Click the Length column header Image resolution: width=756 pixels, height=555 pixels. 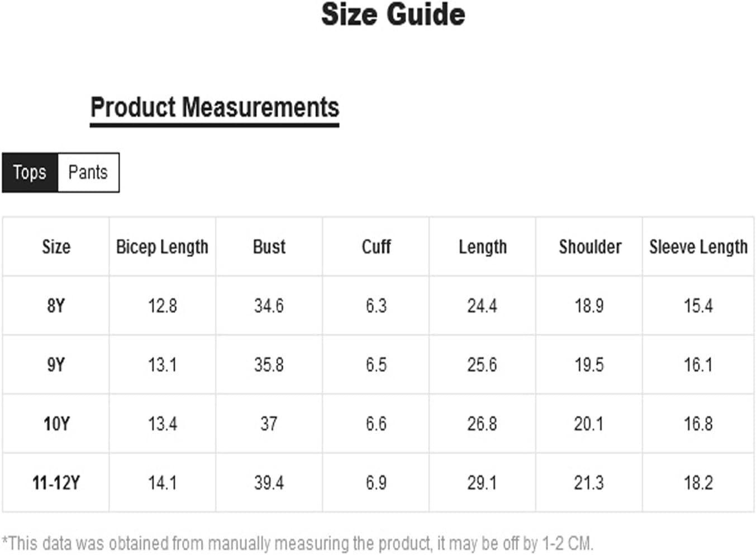[x=483, y=246]
